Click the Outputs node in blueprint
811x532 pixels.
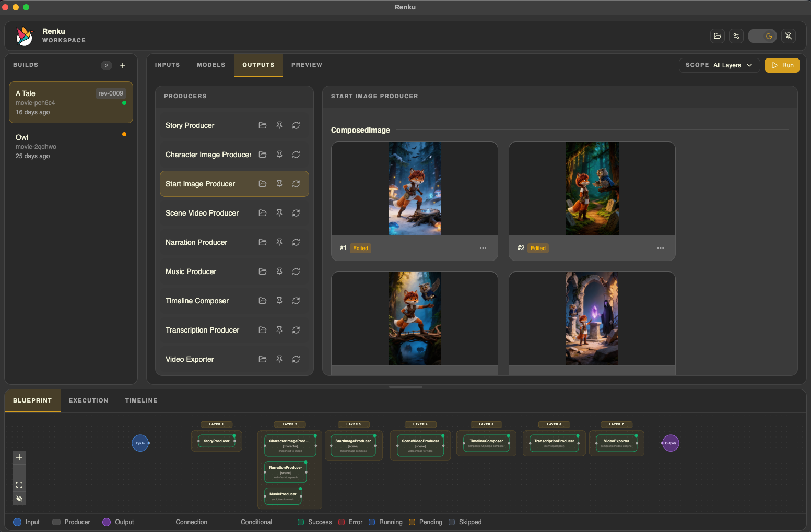click(x=671, y=443)
